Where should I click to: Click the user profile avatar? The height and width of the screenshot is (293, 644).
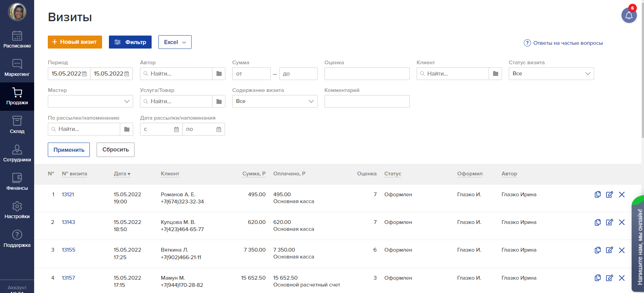(17, 12)
